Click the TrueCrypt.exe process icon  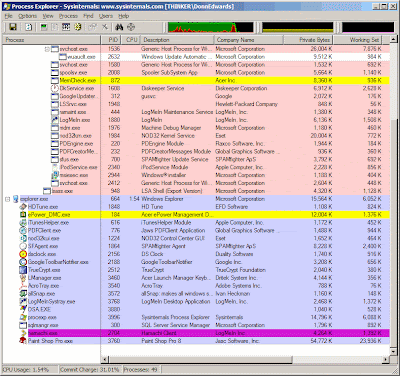(x=23, y=270)
